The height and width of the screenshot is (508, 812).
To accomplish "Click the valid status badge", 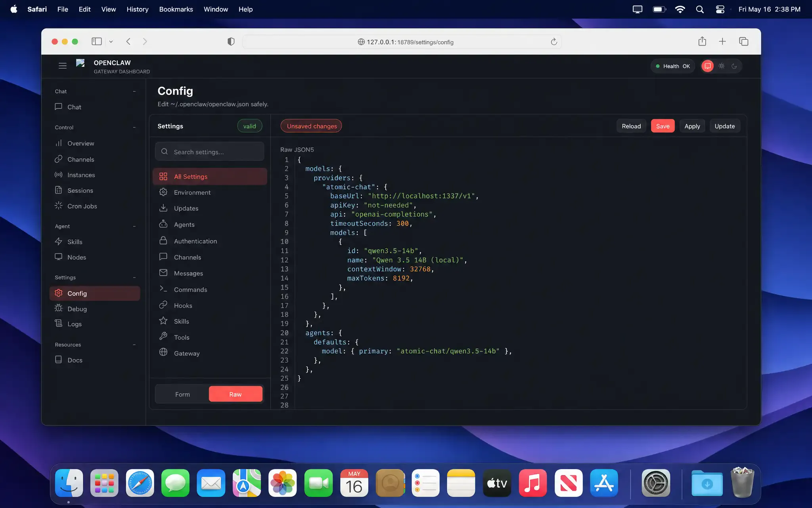I will pos(250,126).
